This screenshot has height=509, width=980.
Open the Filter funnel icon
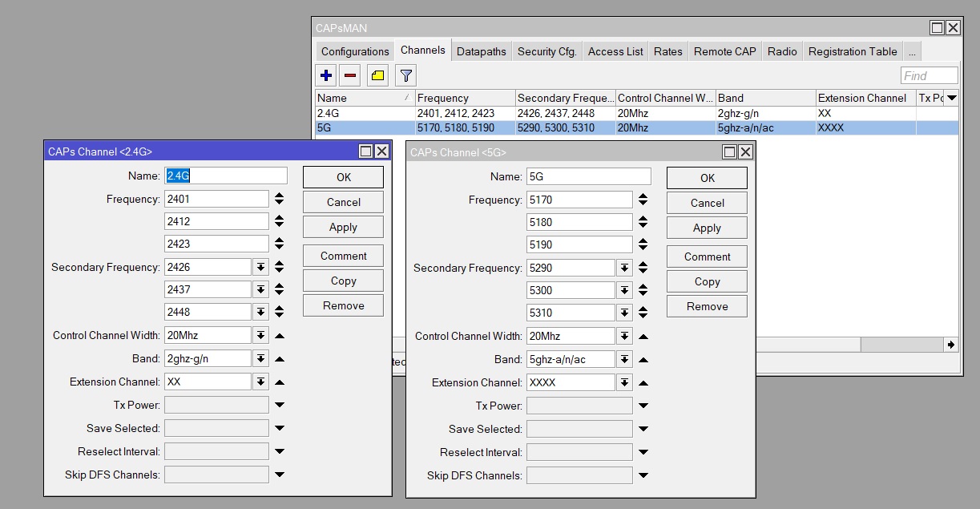406,76
